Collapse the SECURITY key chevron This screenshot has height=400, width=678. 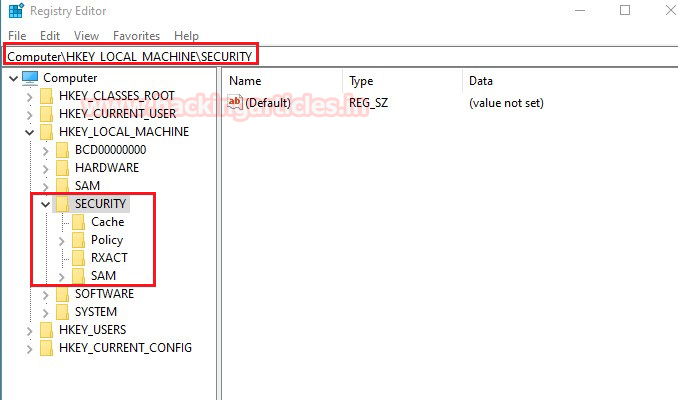point(45,205)
